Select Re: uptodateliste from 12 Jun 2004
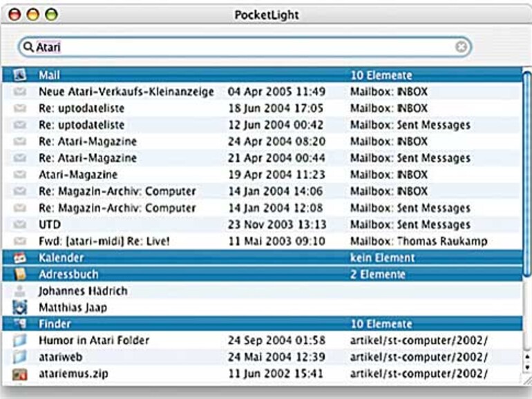This screenshot has height=399, width=532. pos(82,125)
